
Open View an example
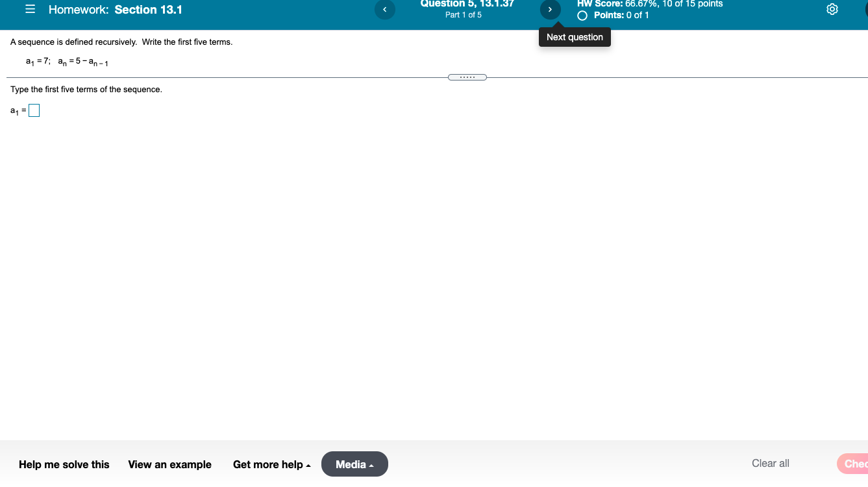(x=169, y=464)
